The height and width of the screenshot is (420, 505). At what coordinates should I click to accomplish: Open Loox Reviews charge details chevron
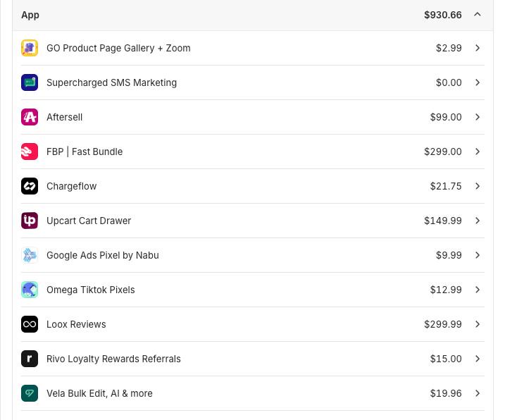(478, 324)
